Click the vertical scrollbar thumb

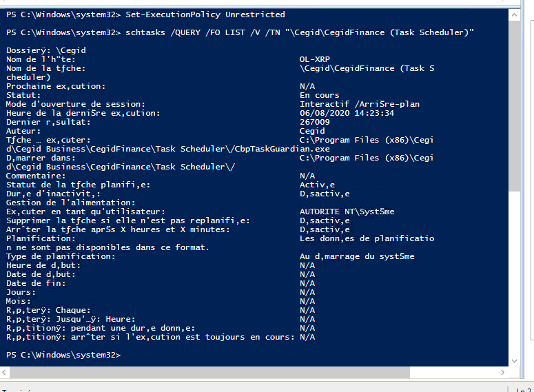pos(514,103)
